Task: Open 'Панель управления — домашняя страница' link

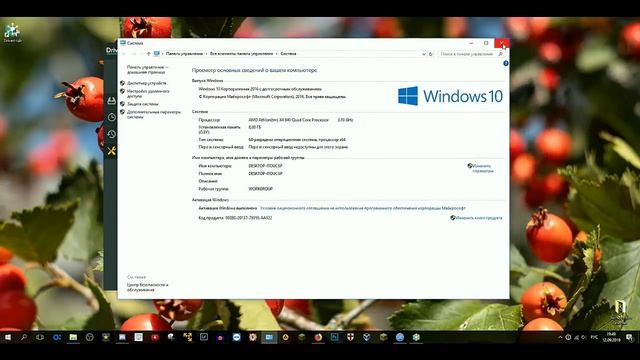Action: (x=147, y=69)
